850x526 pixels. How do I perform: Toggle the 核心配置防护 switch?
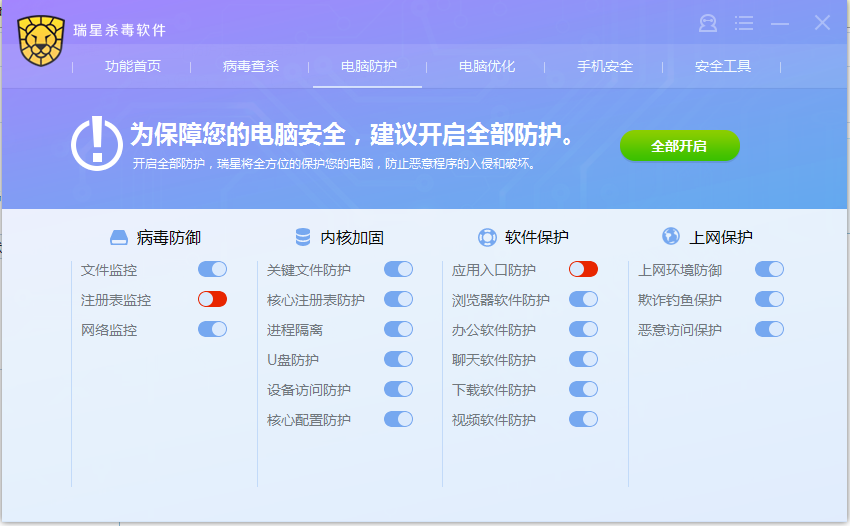click(x=398, y=419)
